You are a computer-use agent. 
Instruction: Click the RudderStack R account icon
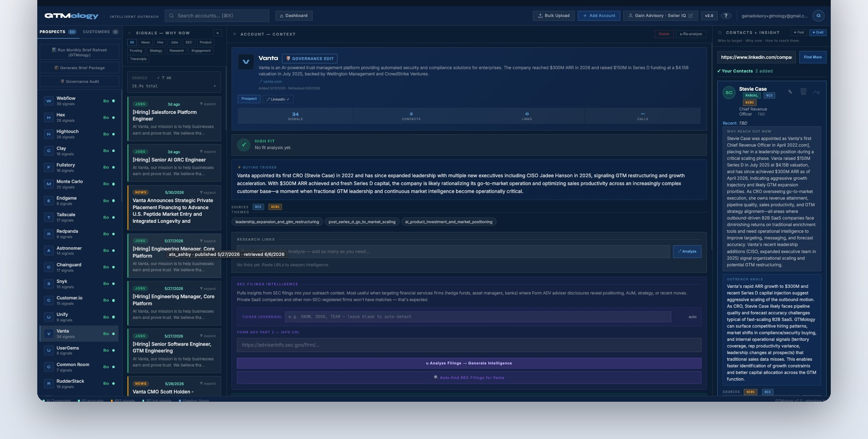tap(49, 384)
